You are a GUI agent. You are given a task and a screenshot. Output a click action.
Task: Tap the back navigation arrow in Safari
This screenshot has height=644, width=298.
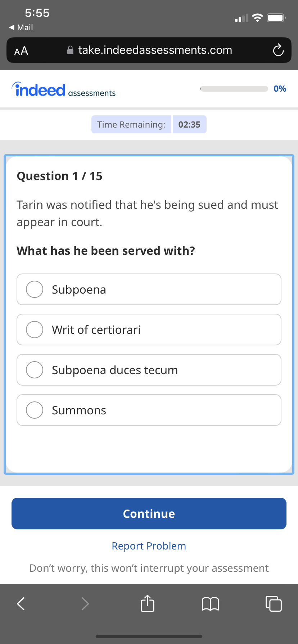click(20, 604)
